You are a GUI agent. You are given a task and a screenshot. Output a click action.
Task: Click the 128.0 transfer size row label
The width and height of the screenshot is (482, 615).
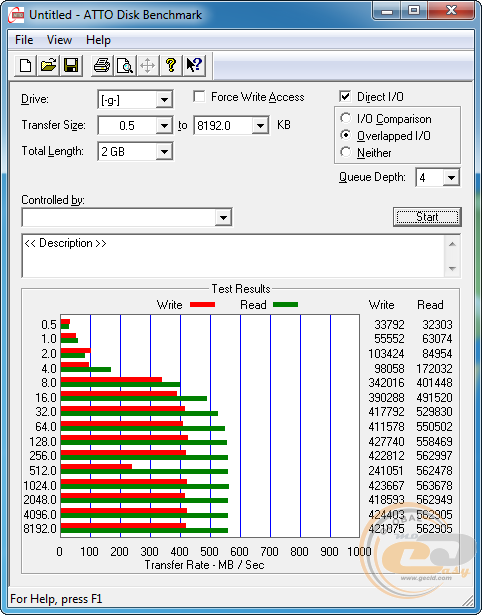tap(43, 442)
